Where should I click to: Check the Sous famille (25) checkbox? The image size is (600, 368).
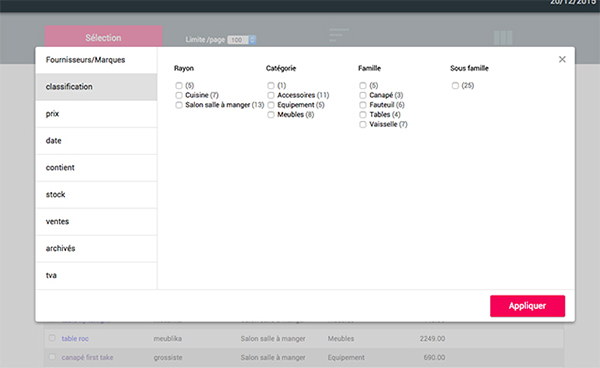pyautogui.click(x=455, y=85)
